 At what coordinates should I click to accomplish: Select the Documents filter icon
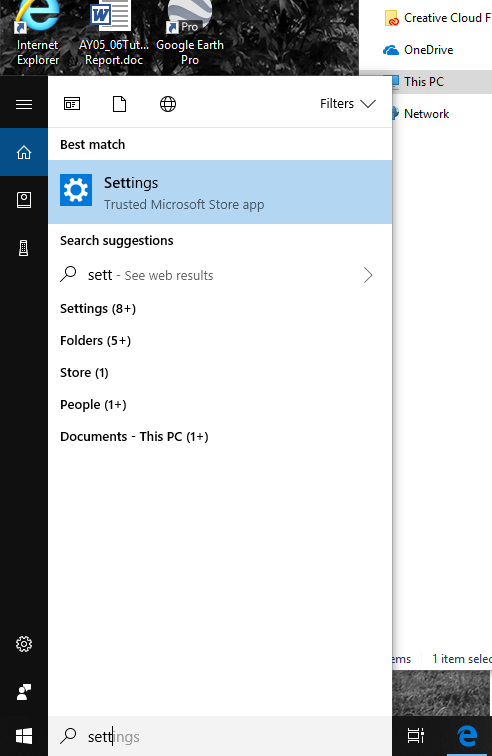tap(119, 104)
